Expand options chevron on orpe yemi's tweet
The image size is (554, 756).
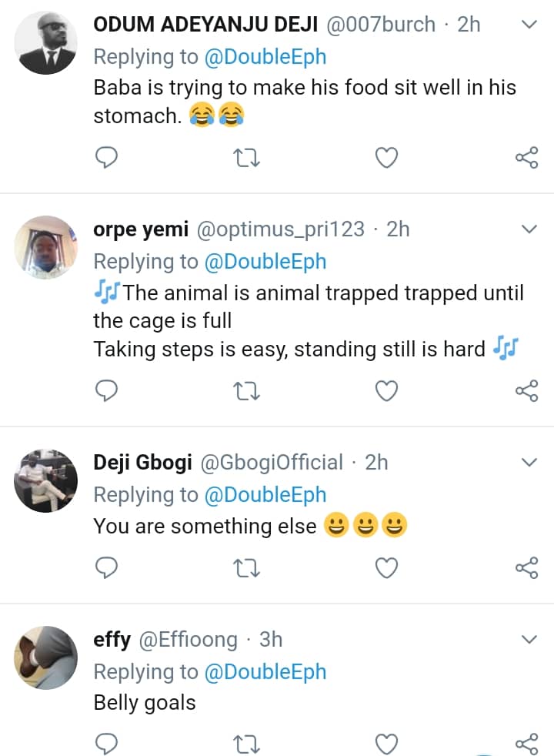tap(529, 229)
